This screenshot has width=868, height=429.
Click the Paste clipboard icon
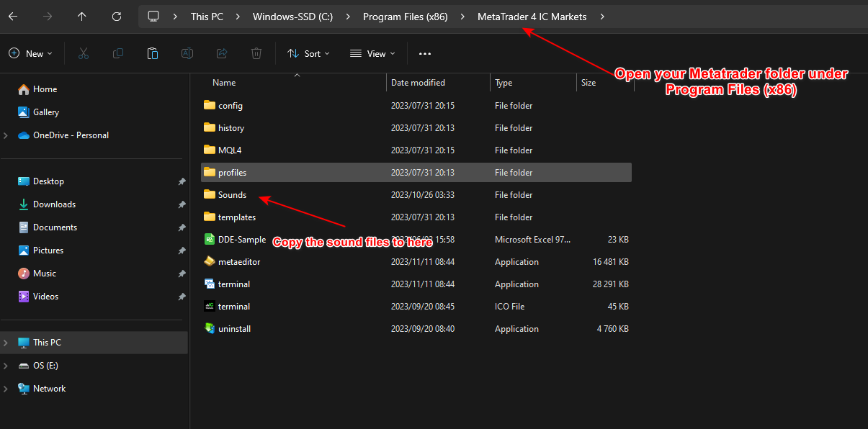(152, 53)
